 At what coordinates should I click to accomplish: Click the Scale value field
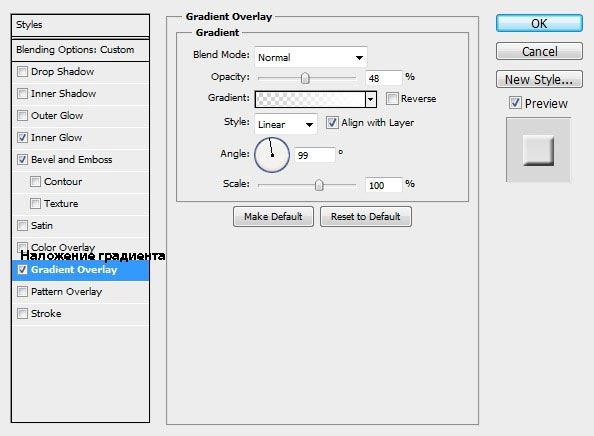383,185
